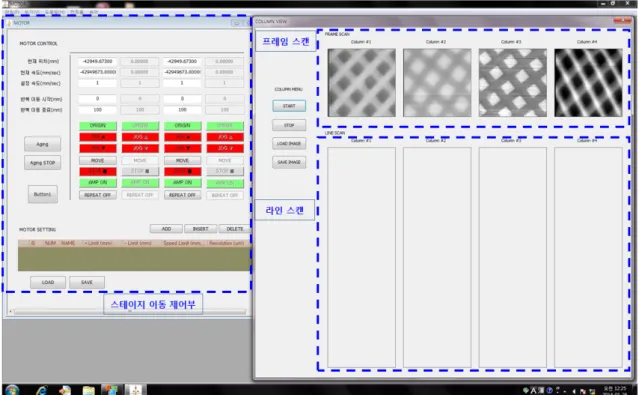Click DELETE in Motor Setting section
Image resolution: width=639 pixels, height=395 pixels.
coord(235,229)
